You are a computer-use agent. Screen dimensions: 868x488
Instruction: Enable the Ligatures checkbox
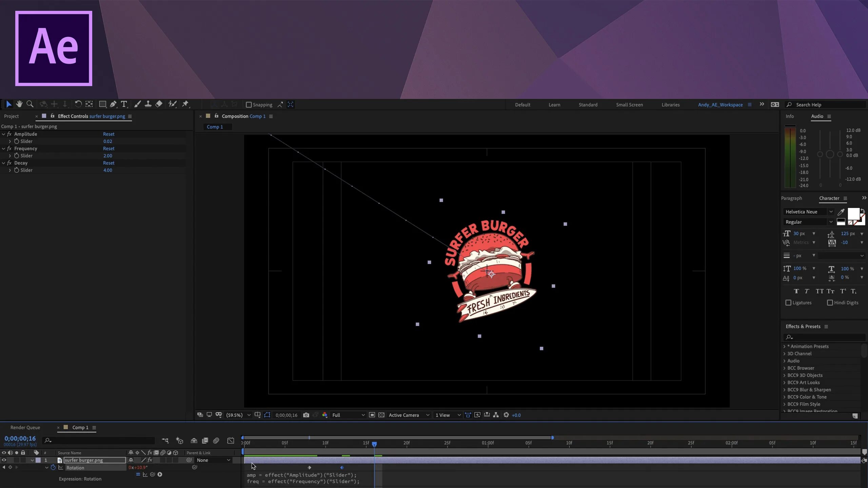(788, 303)
